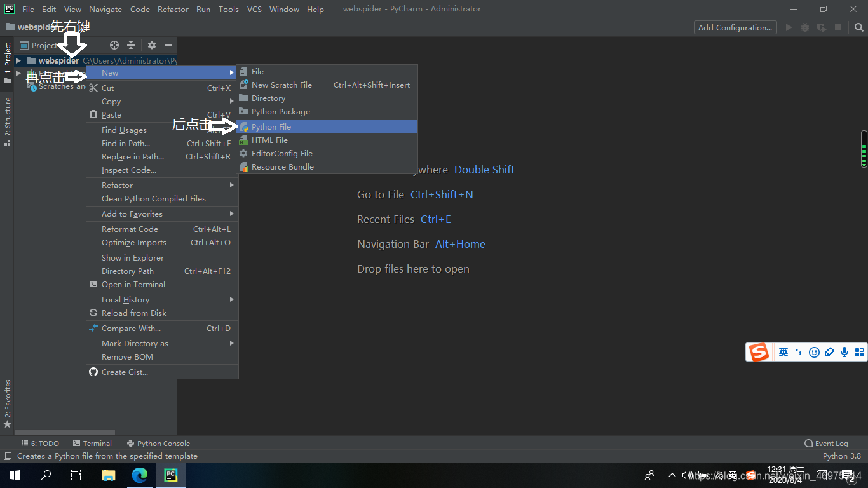The width and height of the screenshot is (868, 488).
Task: Expand the context menu Refactor submenu arrow
Action: [232, 185]
